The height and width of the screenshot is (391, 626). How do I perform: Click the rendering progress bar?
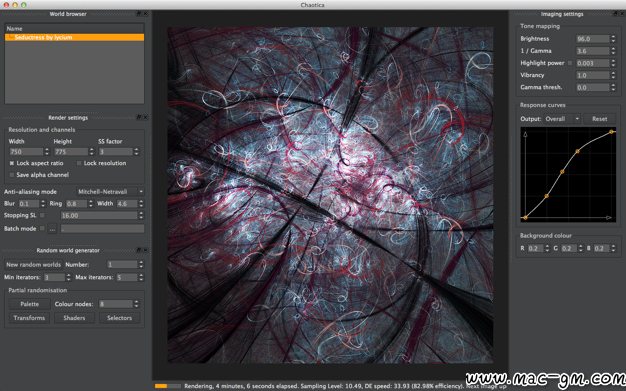click(167, 386)
